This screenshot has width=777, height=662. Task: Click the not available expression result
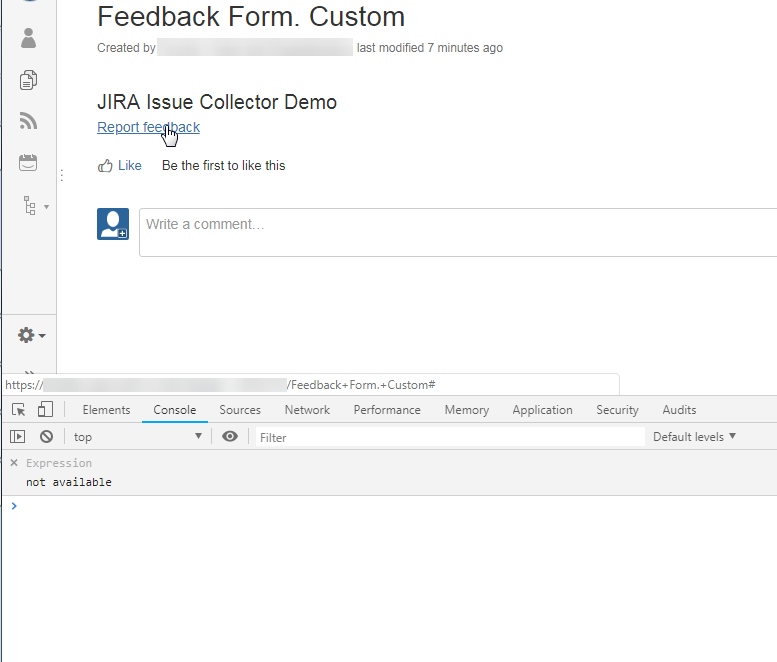click(x=69, y=482)
